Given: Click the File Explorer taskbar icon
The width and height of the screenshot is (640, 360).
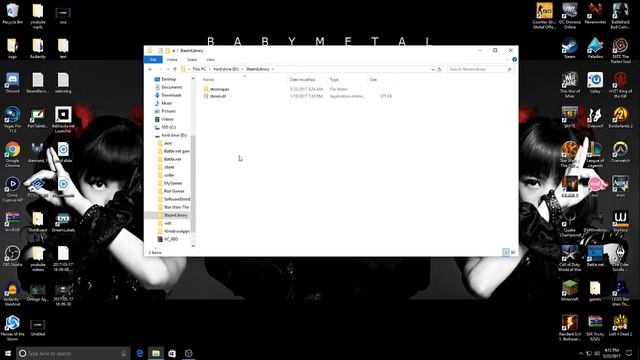Looking at the screenshot, I should click(156, 353).
